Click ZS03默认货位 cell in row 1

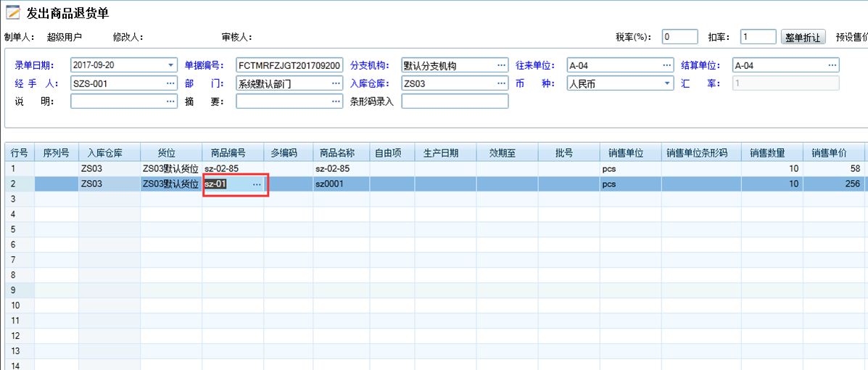click(171, 169)
